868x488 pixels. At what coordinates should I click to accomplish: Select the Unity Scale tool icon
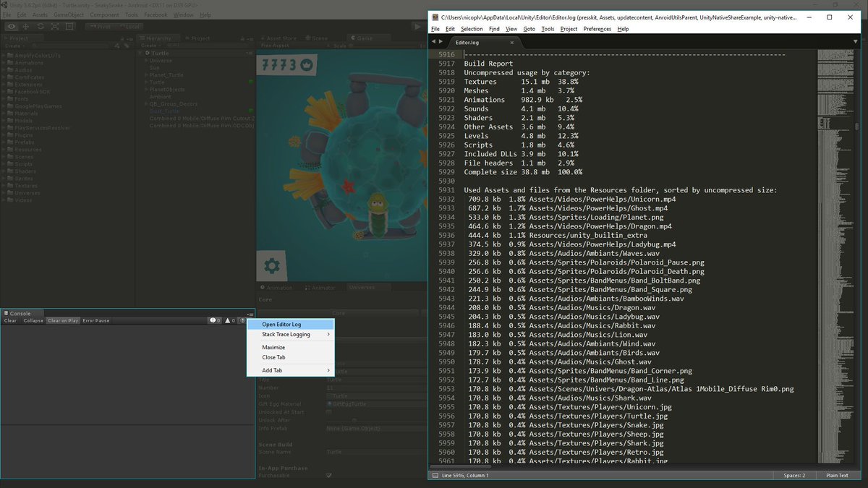tap(55, 26)
